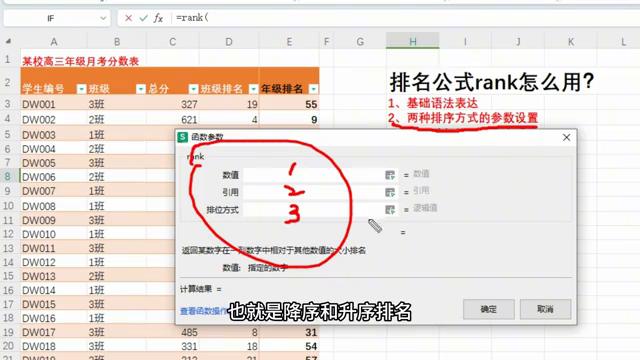Click class rank cell 19
The height and width of the screenshot is (360, 640).
coord(229,104)
